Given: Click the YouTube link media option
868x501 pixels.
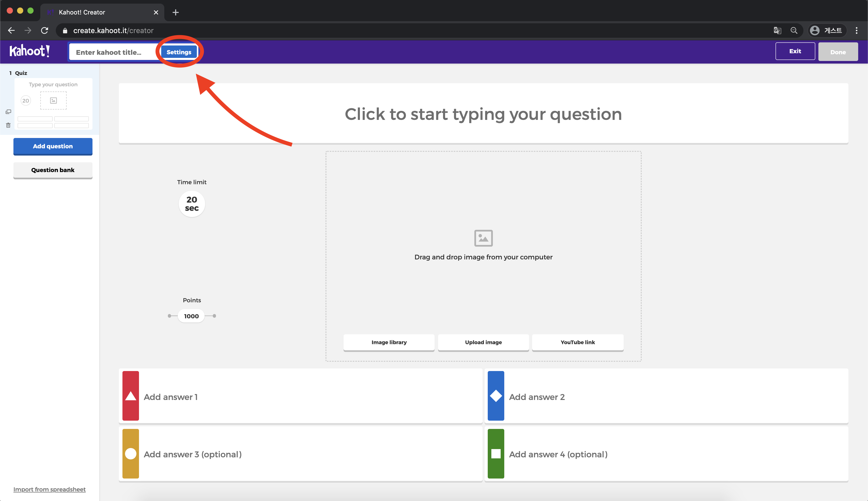Looking at the screenshot, I should 577,342.
